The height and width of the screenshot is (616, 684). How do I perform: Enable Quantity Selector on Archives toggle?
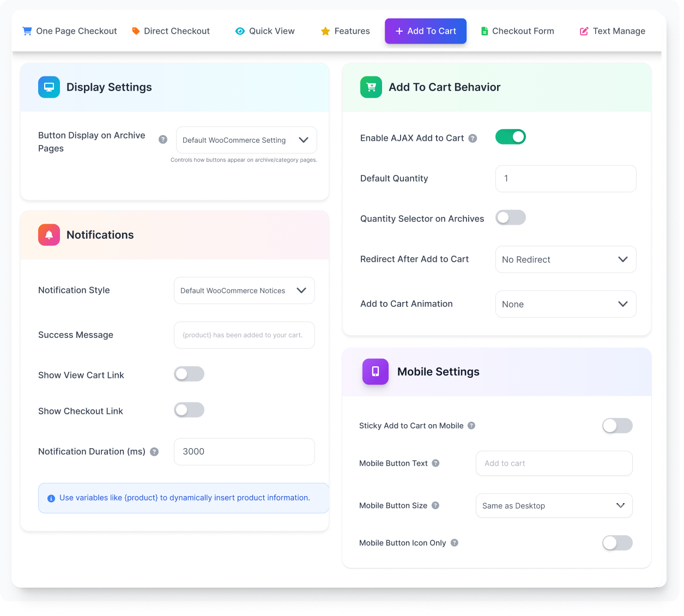(x=510, y=218)
